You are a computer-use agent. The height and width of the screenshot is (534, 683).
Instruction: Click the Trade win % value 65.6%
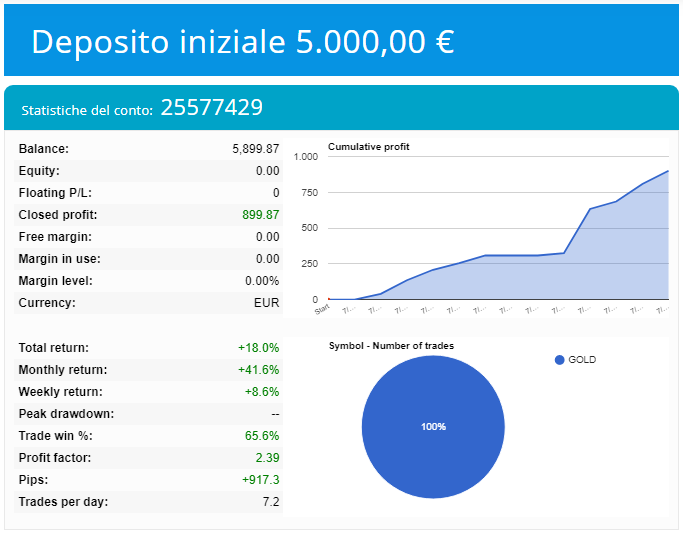click(262, 436)
